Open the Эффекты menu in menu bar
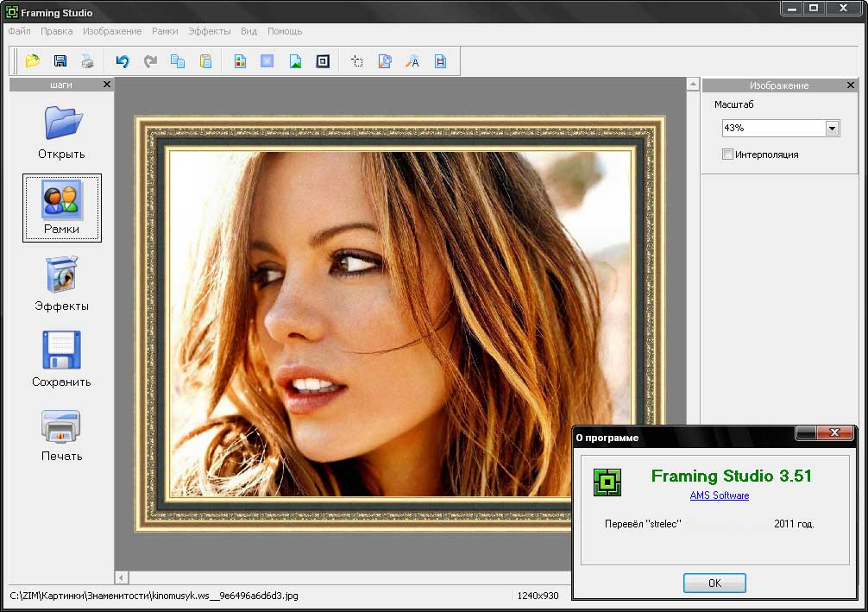The width and height of the screenshot is (868, 612). (x=210, y=31)
